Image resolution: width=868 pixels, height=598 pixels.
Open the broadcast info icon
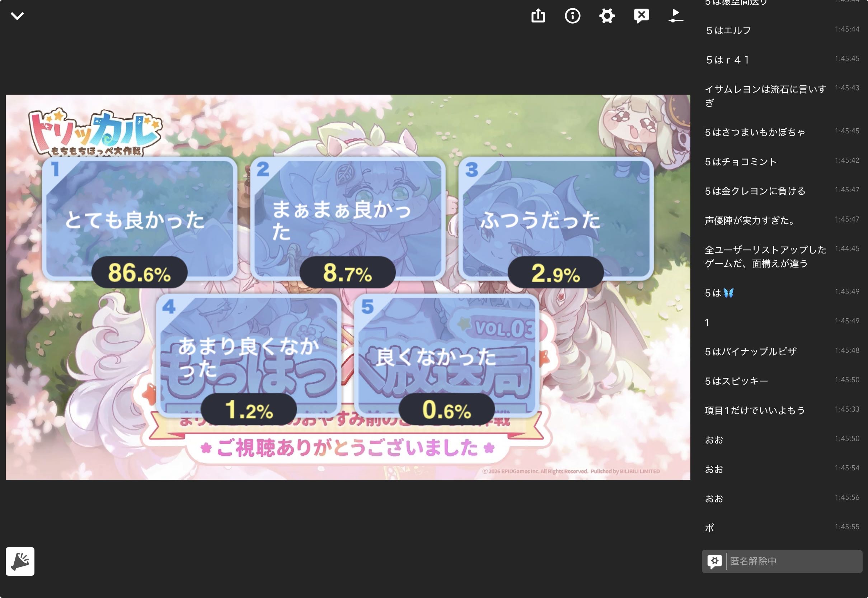pos(572,16)
